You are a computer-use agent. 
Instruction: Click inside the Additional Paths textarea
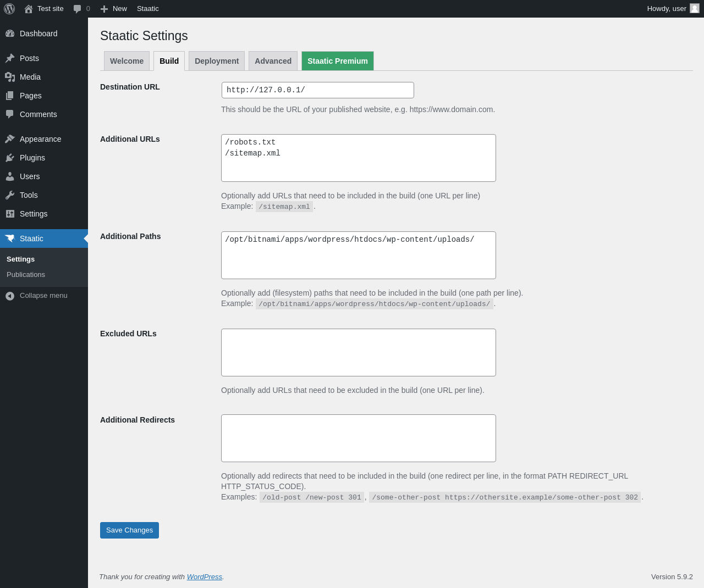[x=359, y=256]
